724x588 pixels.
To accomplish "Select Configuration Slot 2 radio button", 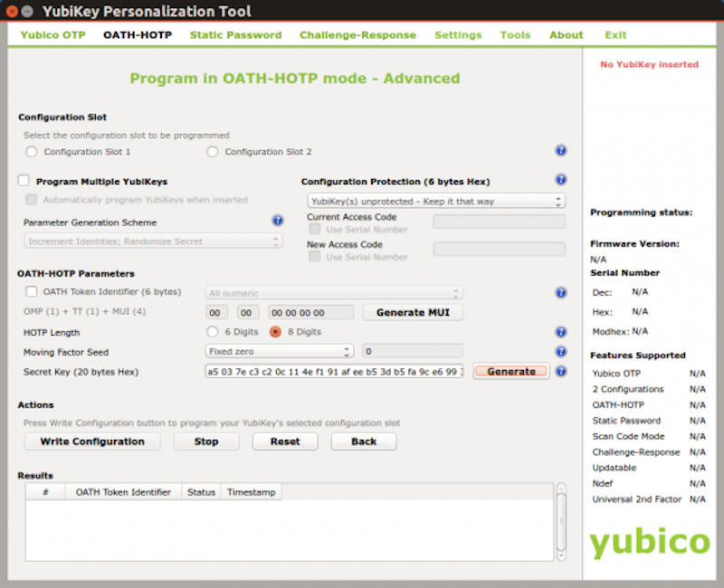I will (213, 152).
